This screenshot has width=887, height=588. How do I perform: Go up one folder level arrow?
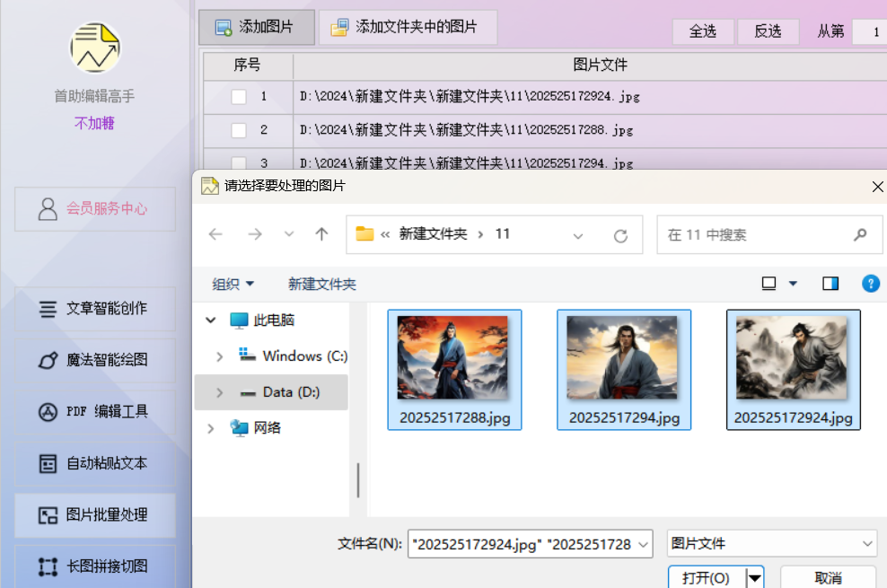[322, 234]
